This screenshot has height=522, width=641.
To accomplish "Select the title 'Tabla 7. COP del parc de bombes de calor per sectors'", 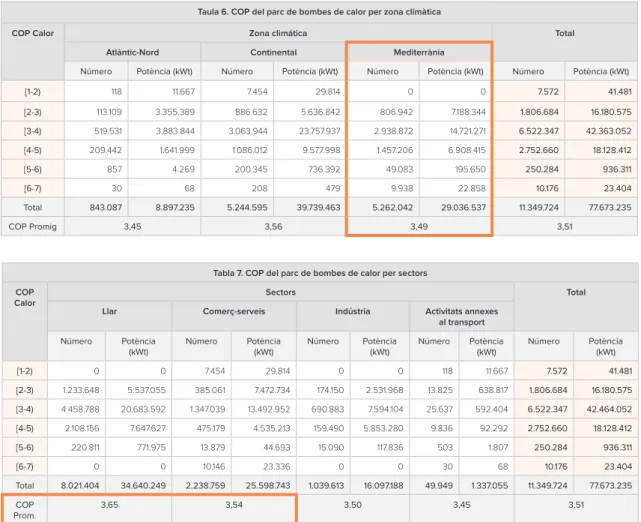I will [x=320, y=273].
